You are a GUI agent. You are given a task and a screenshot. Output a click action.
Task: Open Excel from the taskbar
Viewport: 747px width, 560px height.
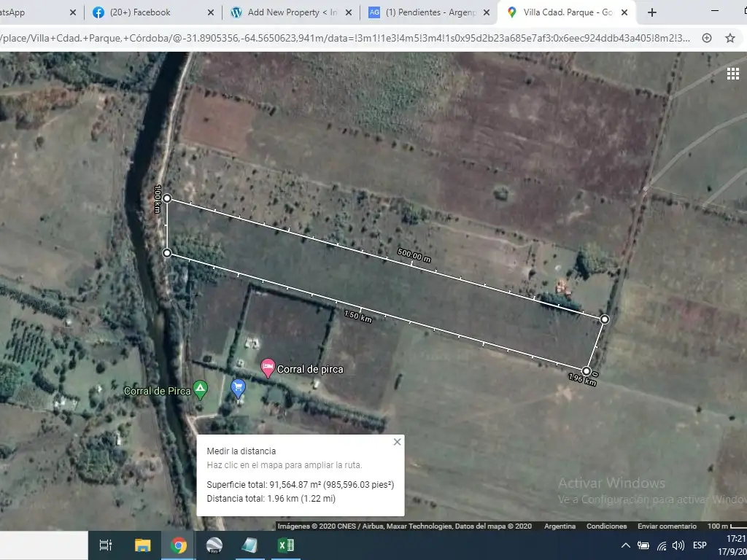(285, 545)
